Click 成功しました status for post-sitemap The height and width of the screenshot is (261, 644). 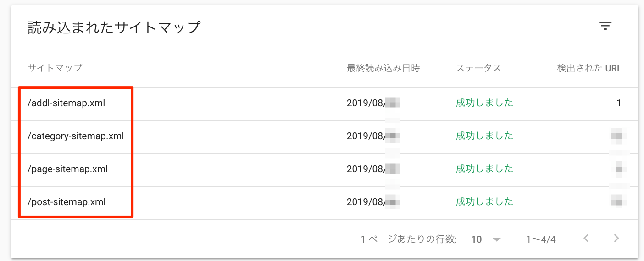click(484, 202)
